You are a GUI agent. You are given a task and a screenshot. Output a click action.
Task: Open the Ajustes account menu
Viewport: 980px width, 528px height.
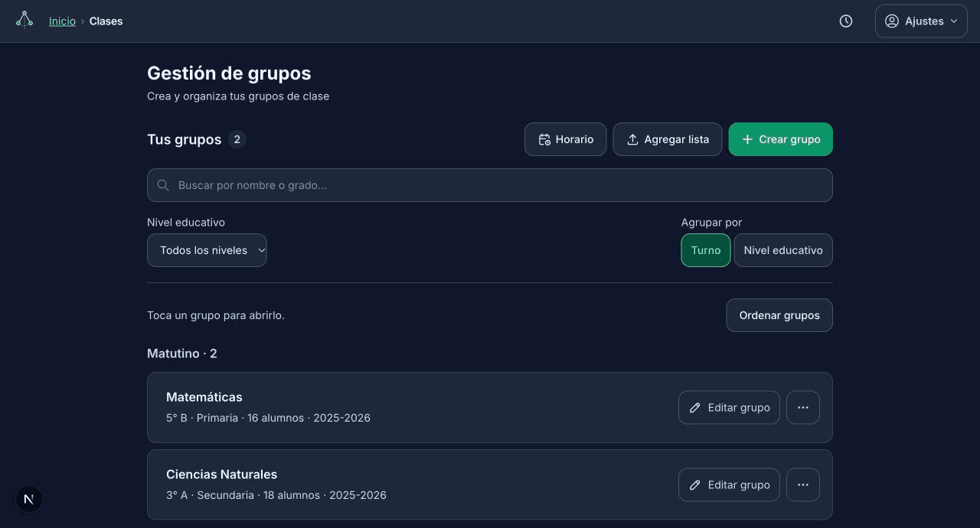click(921, 21)
